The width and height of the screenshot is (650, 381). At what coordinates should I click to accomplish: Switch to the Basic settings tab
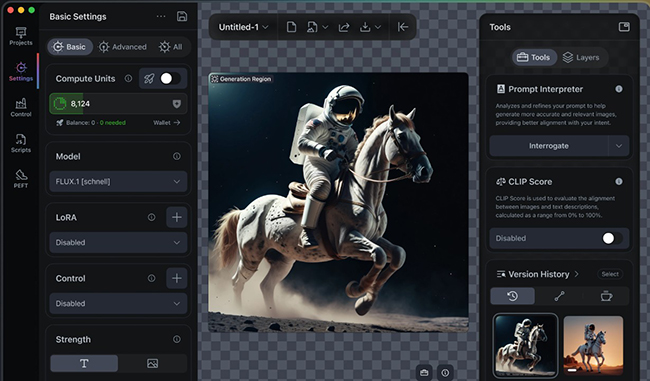(x=70, y=47)
